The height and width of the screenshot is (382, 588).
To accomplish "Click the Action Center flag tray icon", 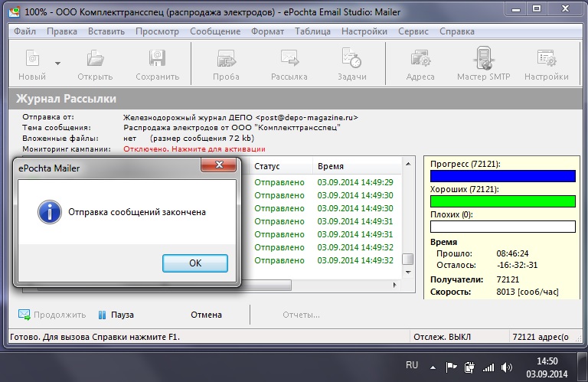I will (x=451, y=367).
